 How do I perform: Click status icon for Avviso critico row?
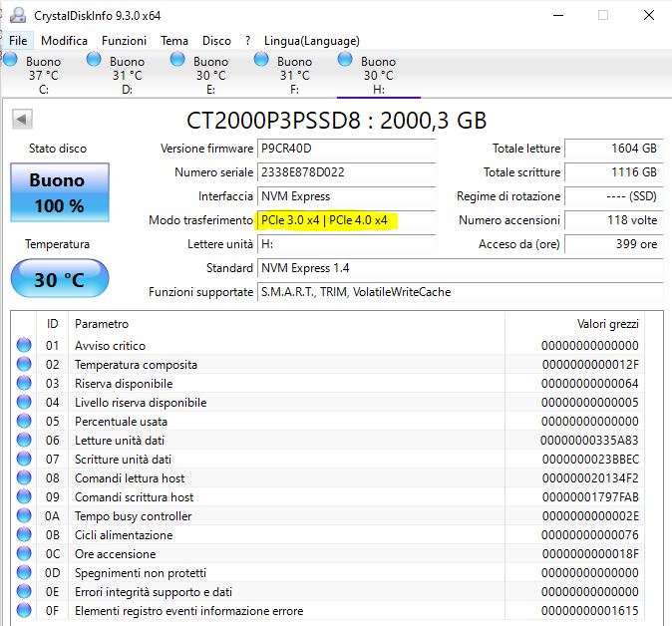click(24, 345)
